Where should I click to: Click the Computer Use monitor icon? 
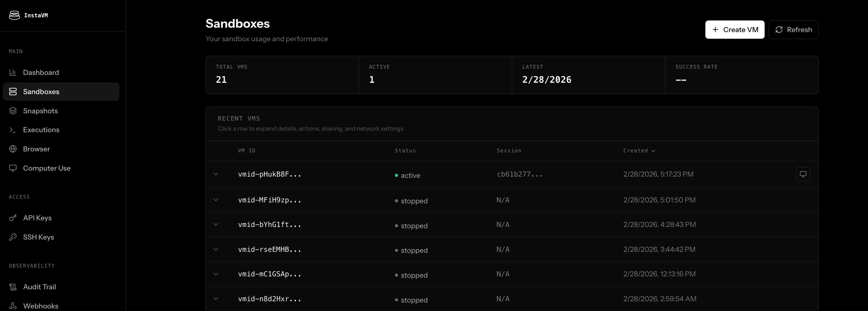pyautogui.click(x=13, y=168)
